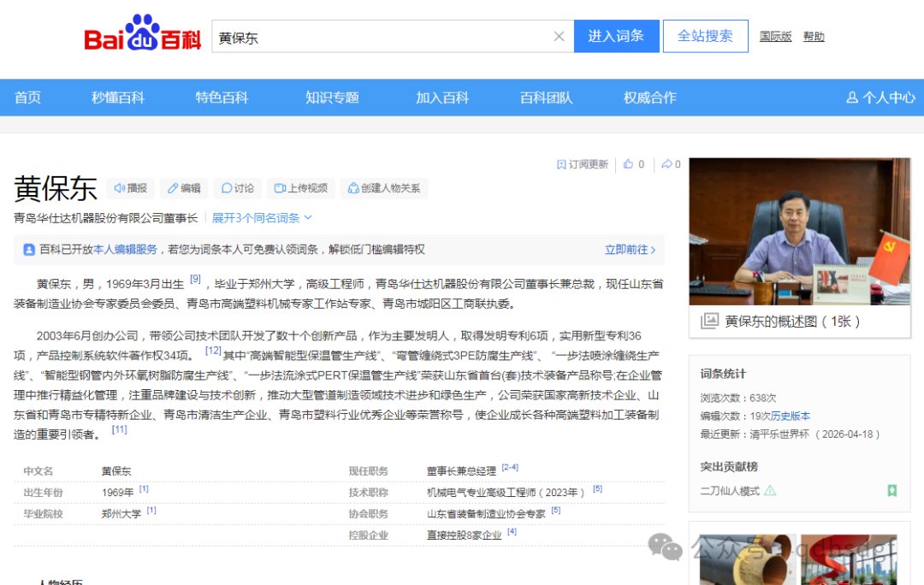Click the album image icon beside 概述图
The height and width of the screenshot is (585, 924).
point(709,321)
